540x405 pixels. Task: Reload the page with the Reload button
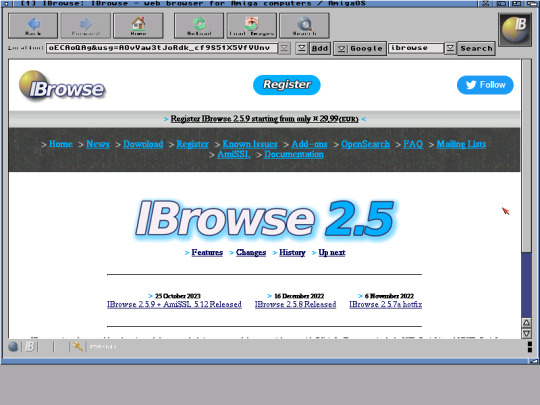coord(199,26)
